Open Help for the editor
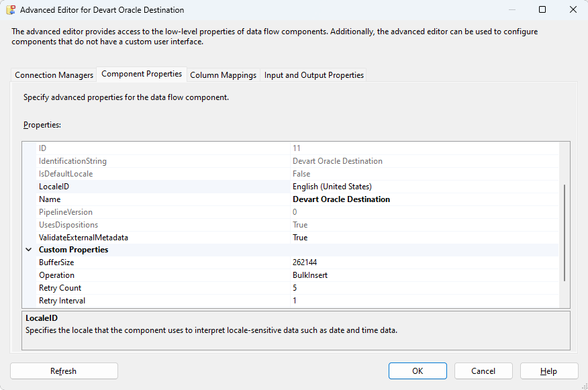This screenshot has height=390, width=588. [x=548, y=371]
